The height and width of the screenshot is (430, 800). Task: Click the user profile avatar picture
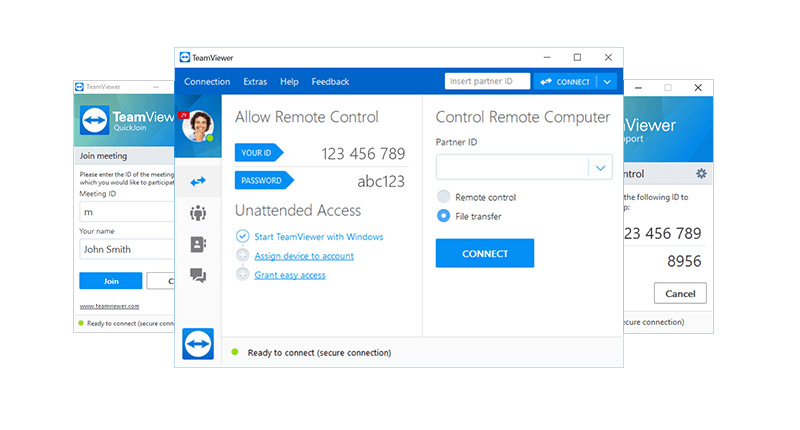pyautogui.click(x=198, y=126)
